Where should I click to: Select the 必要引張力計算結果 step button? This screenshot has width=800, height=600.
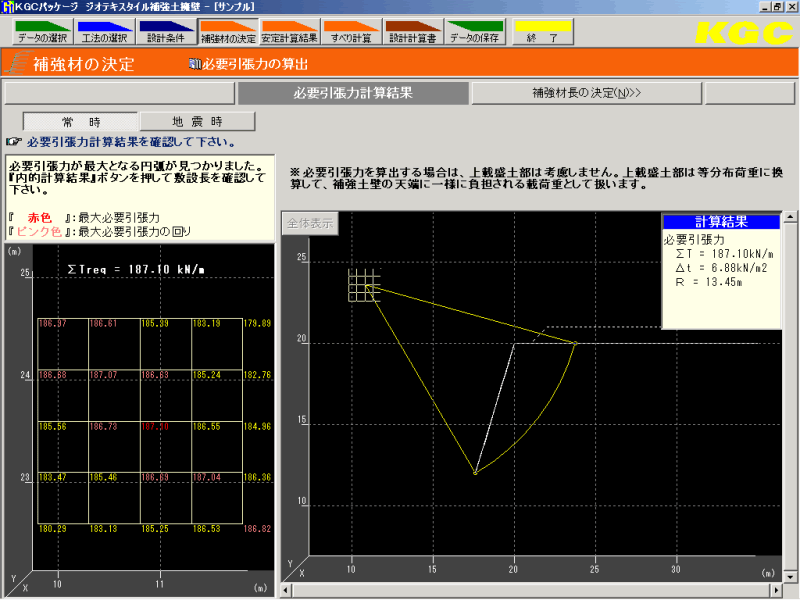pyautogui.click(x=352, y=93)
